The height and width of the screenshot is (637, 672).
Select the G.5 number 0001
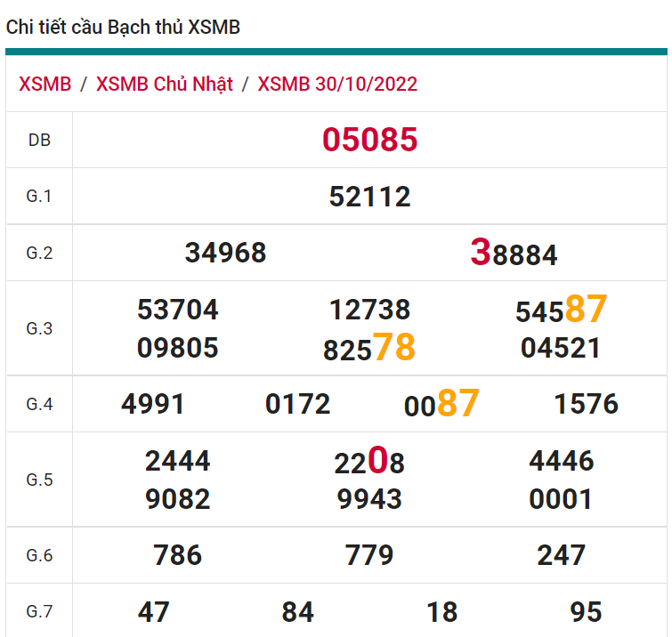pos(561,499)
